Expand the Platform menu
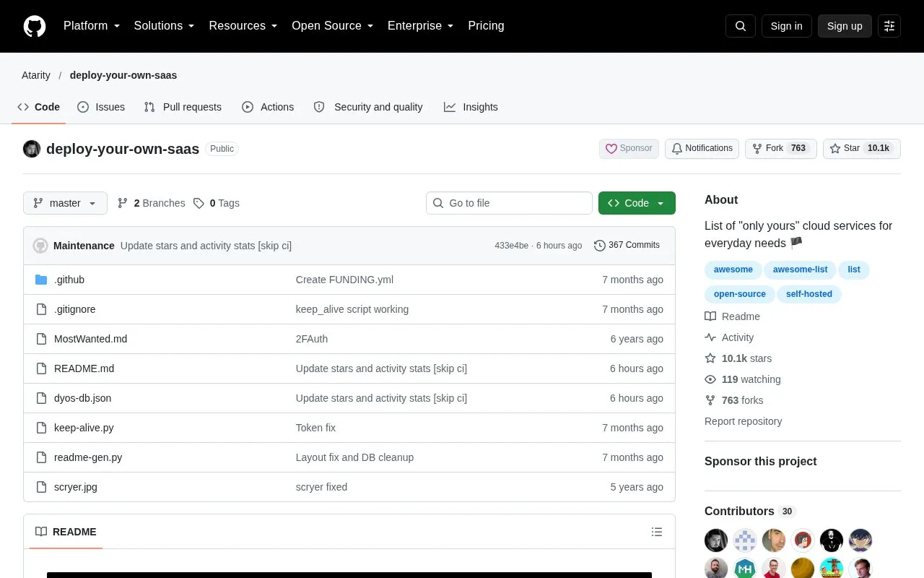 (92, 26)
